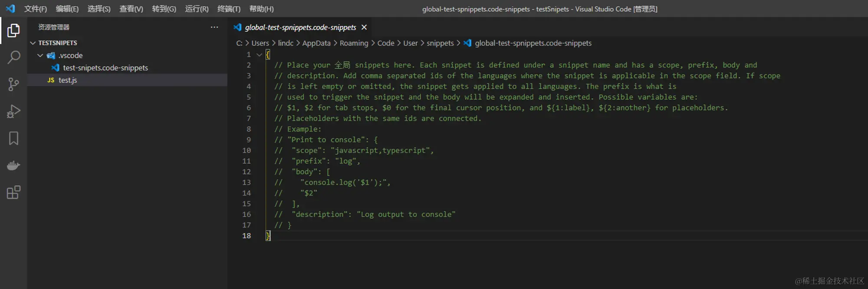
Task: Open the 查看(V) menu
Action: (x=131, y=9)
